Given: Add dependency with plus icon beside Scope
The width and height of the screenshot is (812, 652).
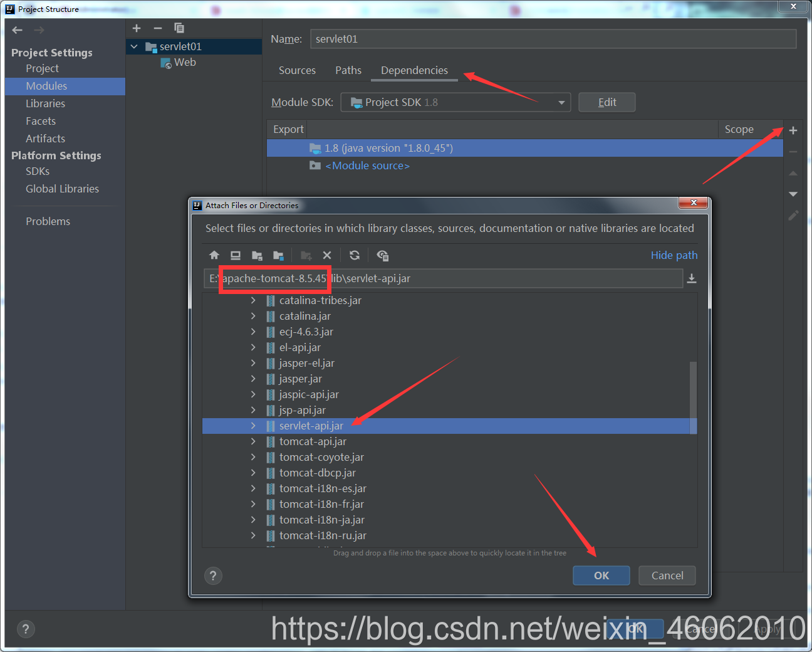Looking at the screenshot, I should [793, 130].
